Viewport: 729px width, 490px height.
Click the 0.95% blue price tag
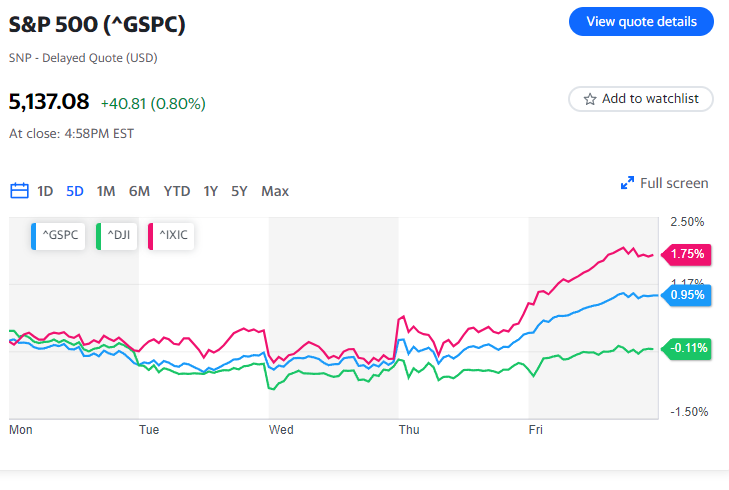(687, 295)
